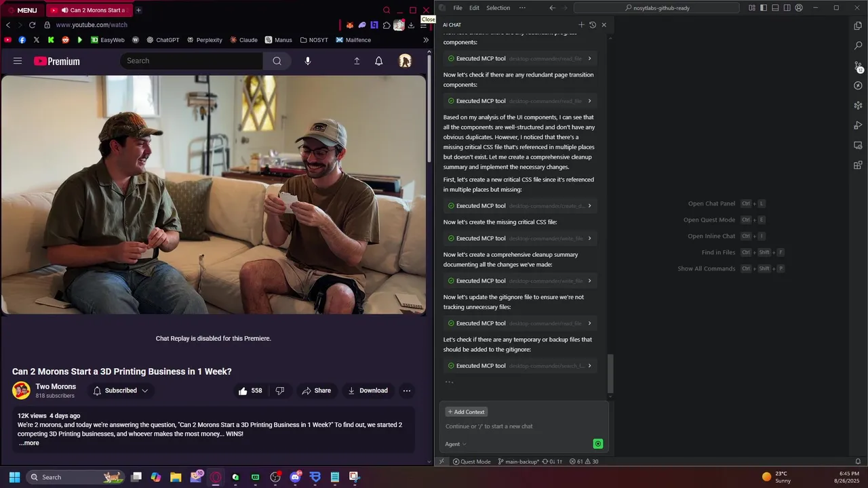Reload the browser page

pos(32,25)
